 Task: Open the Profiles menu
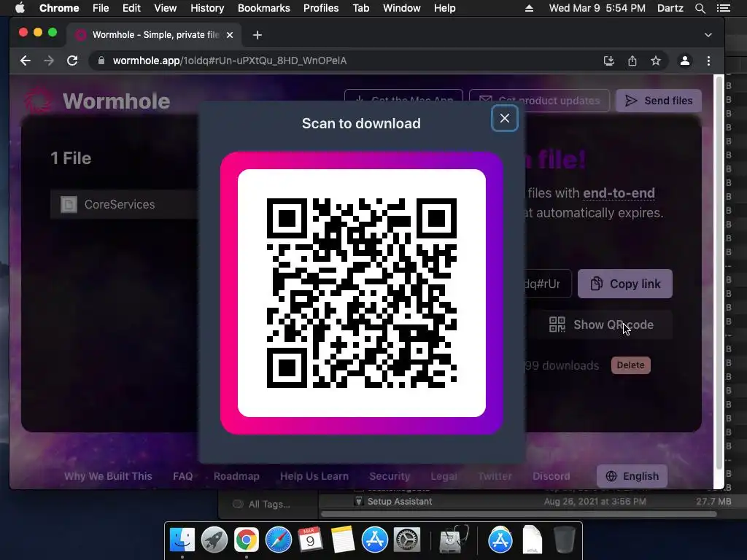coord(321,8)
